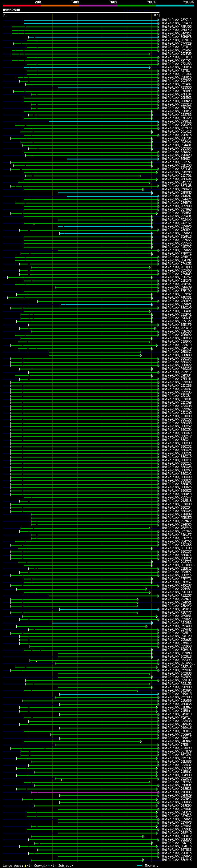Click the UniRef100_Q6GWG6 label
This screenshot has width=197, height=868.
coord(177,802)
